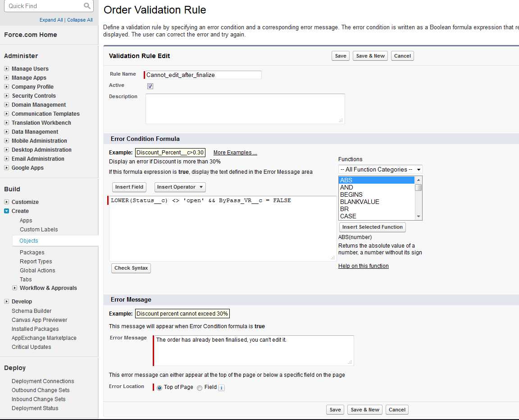Screen dimensions: 519x420
Task: Open the More Examples link
Action: pos(235,153)
